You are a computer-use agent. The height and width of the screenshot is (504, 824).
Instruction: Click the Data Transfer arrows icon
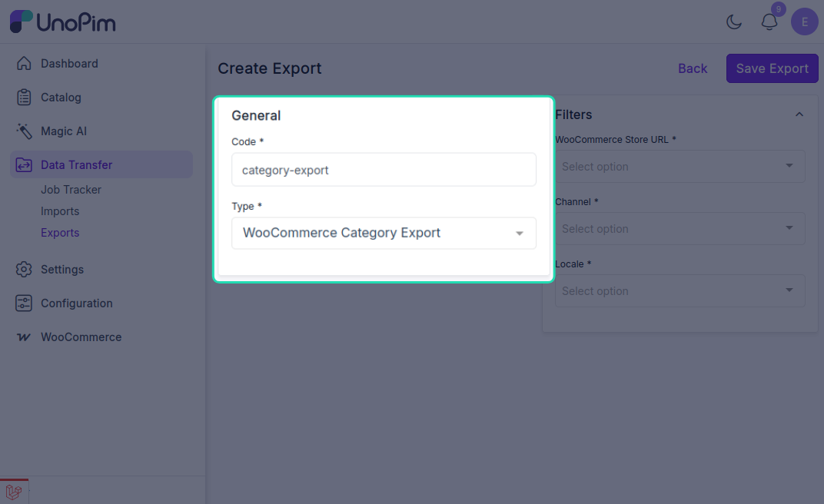point(24,165)
